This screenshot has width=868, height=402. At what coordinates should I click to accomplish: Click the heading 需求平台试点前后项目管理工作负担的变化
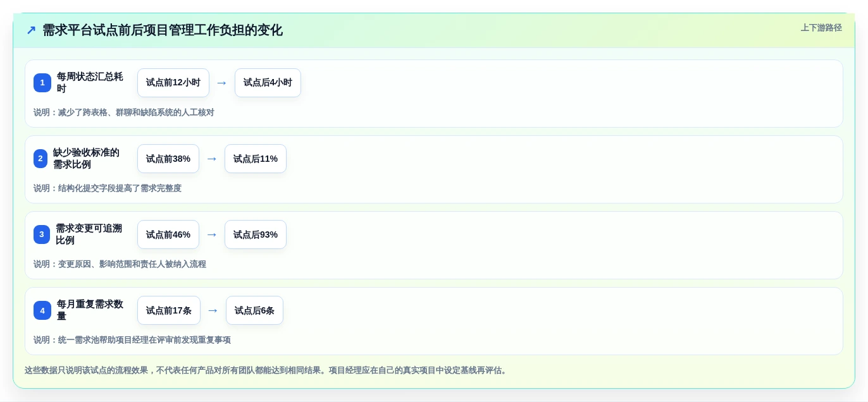(x=163, y=30)
